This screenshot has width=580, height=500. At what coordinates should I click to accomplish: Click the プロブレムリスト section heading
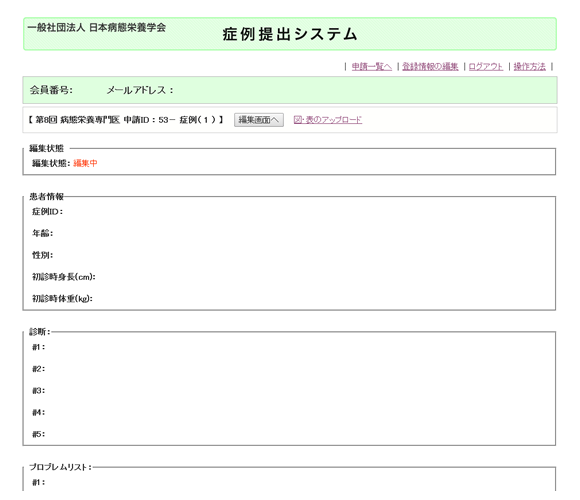coord(60,467)
